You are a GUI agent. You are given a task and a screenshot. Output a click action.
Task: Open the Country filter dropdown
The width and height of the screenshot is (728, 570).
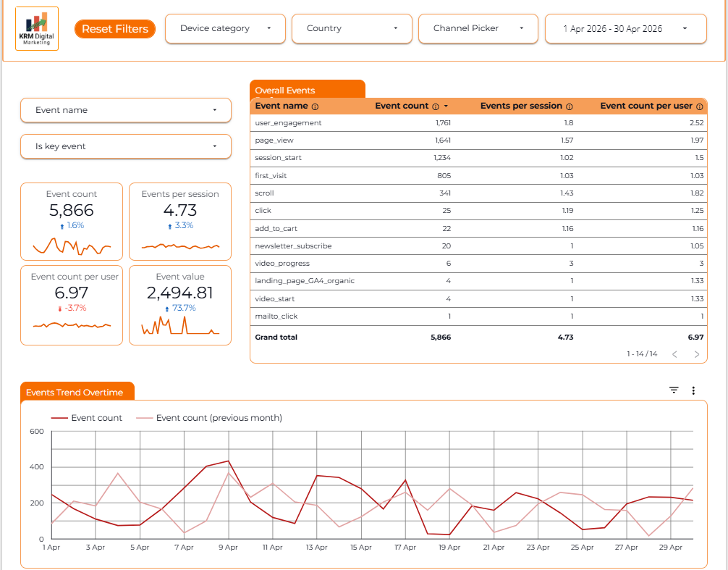click(352, 29)
